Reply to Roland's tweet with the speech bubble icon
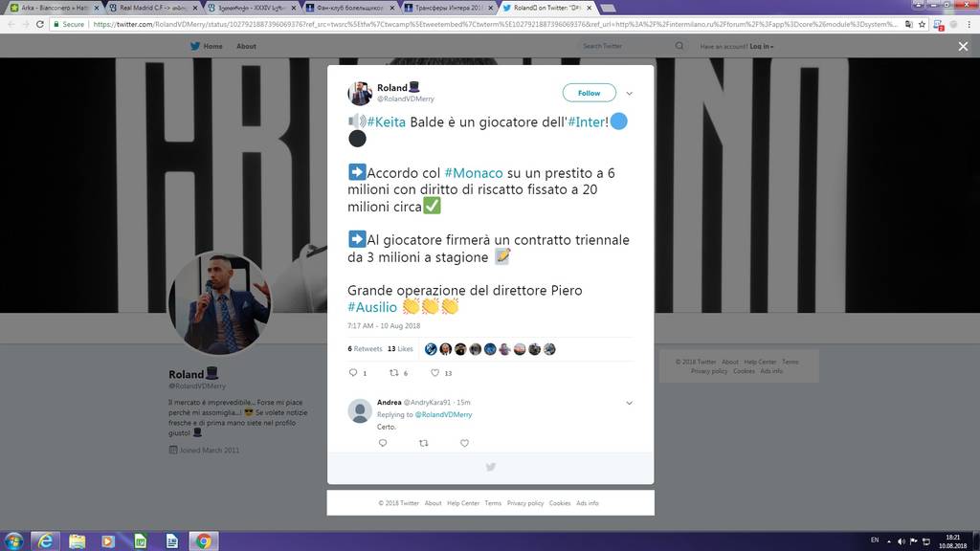The width and height of the screenshot is (980, 551). [x=355, y=373]
